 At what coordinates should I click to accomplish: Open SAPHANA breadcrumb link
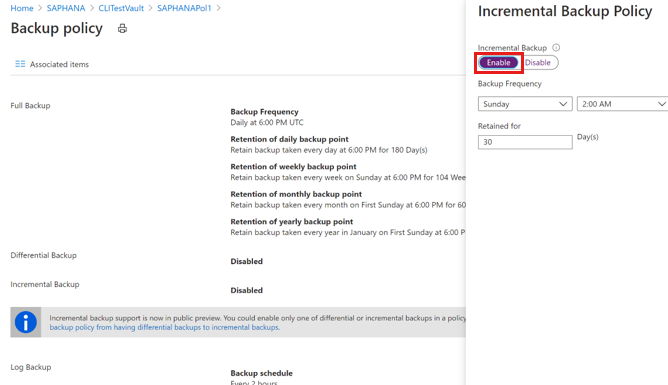coord(66,8)
